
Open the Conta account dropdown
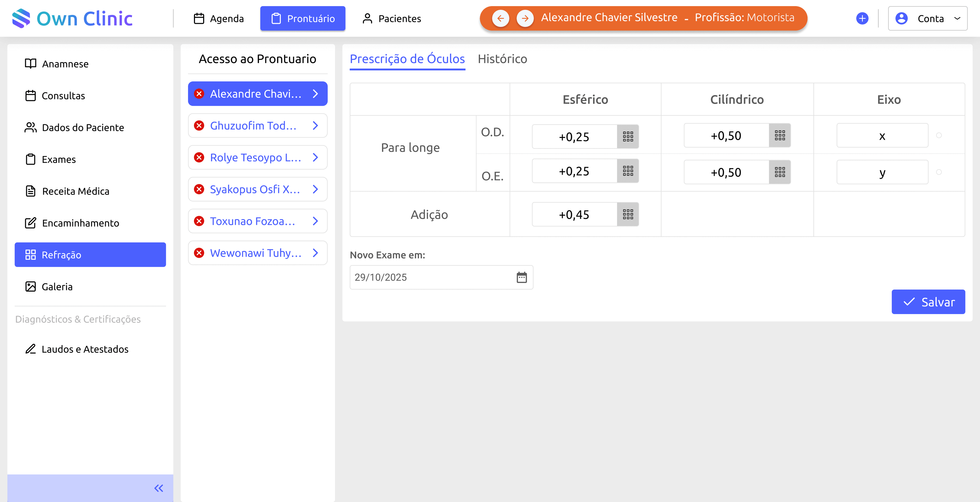pyautogui.click(x=927, y=18)
